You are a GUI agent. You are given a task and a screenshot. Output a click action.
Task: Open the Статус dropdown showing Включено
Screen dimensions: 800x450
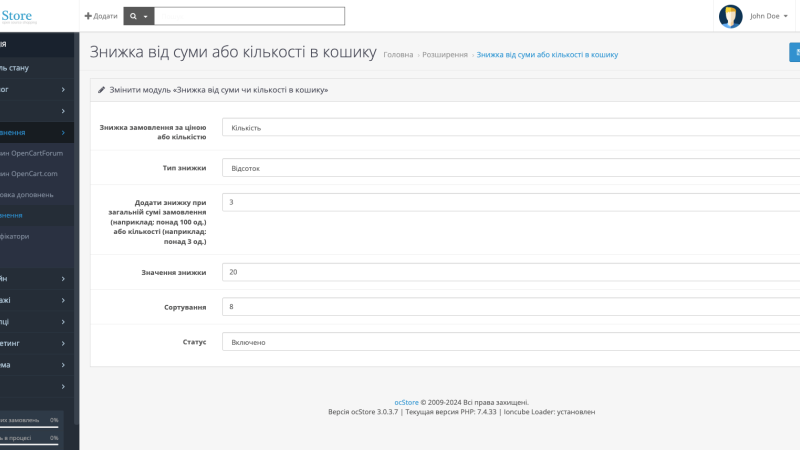click(511, 342)
